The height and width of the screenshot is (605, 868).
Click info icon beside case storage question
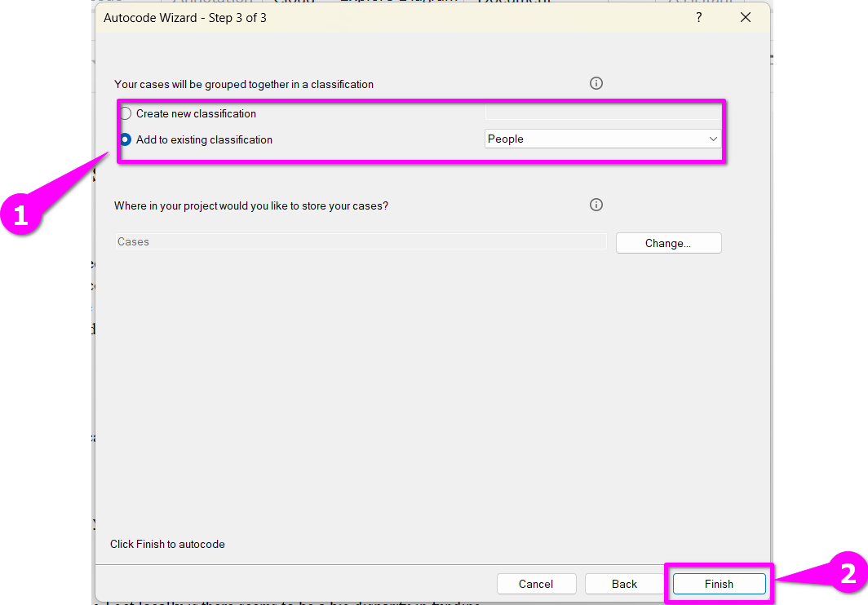point(596,205)
